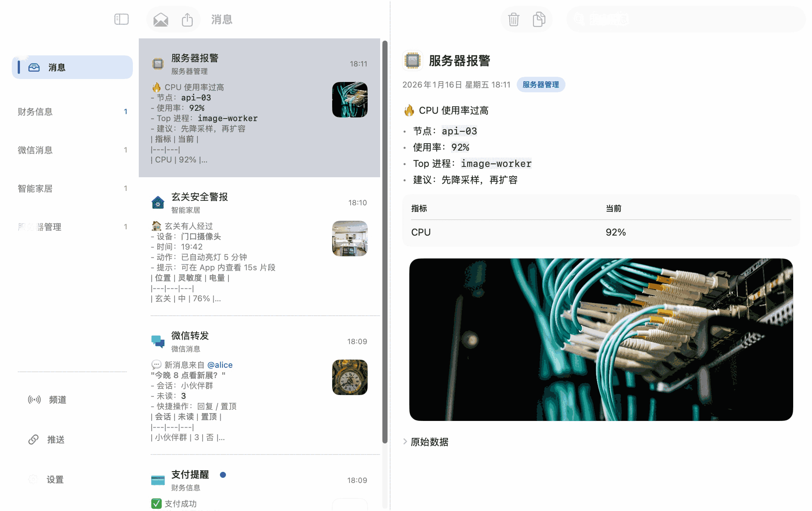The image size is (812, 511).
Task: Click the mark-as-read envelope icon
Action: (161, 20)
